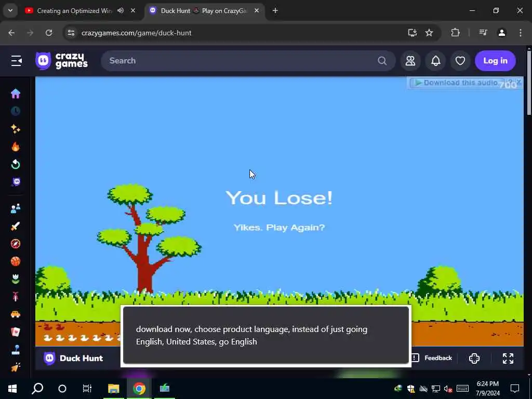Screen dimensions: 532x399
Task: Open the Windows Start menu
Action: (x=12, y=389)
